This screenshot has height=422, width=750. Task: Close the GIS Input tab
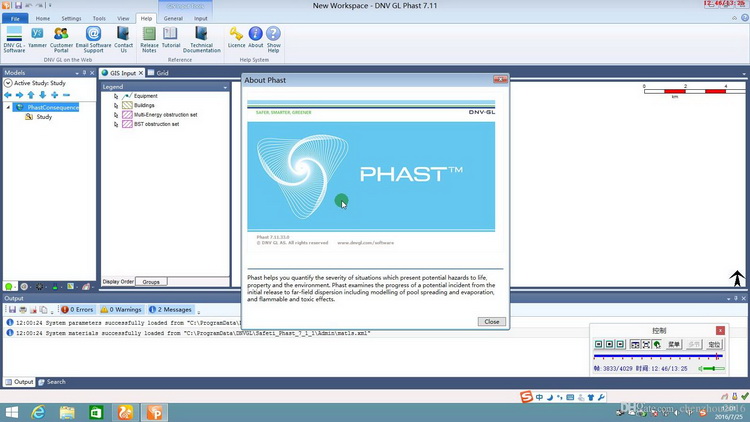coord(141,73)
